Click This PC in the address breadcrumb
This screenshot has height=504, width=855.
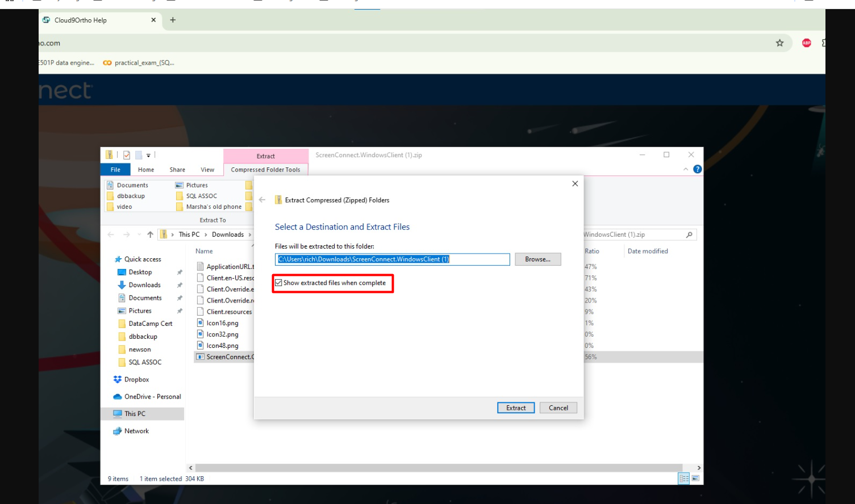[189, 234]
